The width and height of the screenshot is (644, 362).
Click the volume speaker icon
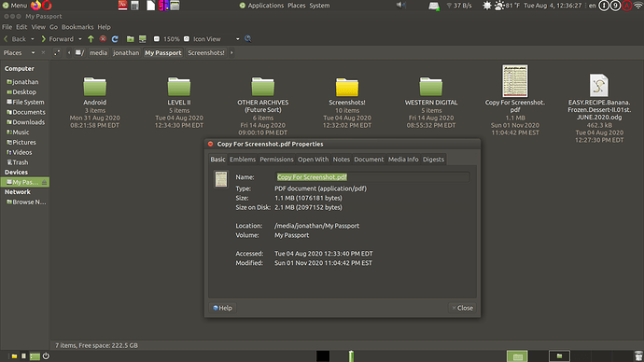pyautogui.click(x=400, y=6)
